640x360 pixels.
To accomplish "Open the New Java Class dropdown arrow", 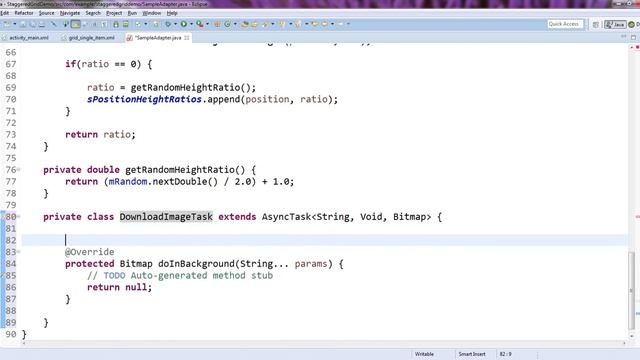I will pos(235,24).
